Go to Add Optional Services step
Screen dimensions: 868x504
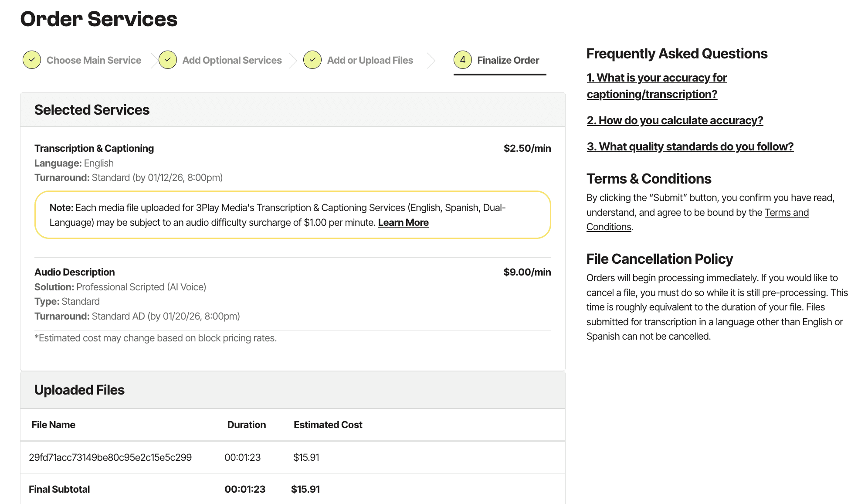click(x=232, y=60)
